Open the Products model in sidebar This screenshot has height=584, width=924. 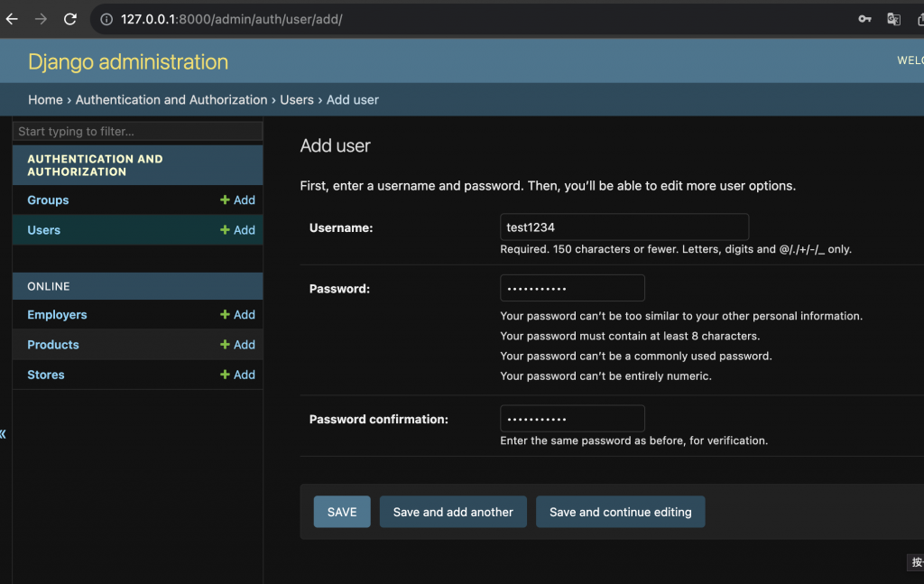[53, 345]
